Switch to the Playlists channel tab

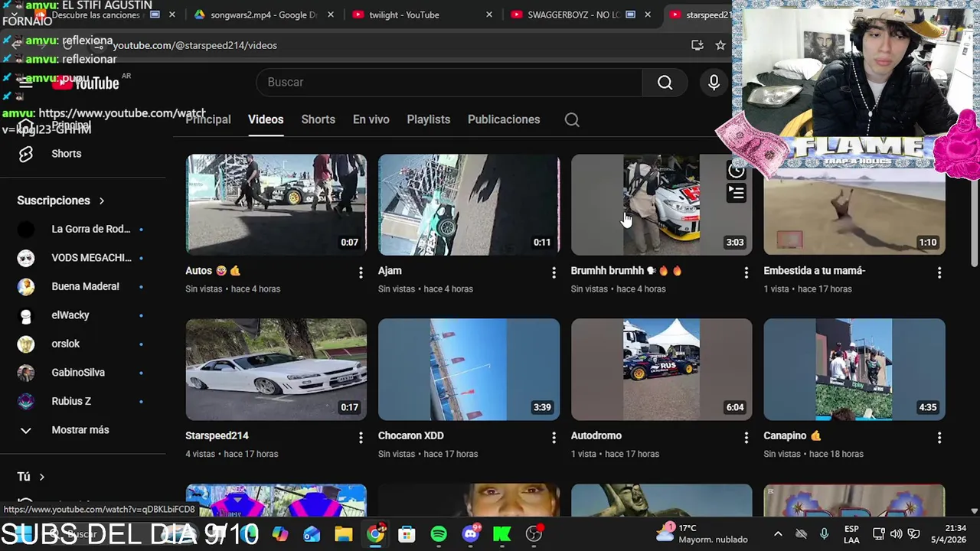tap(428, 119)
